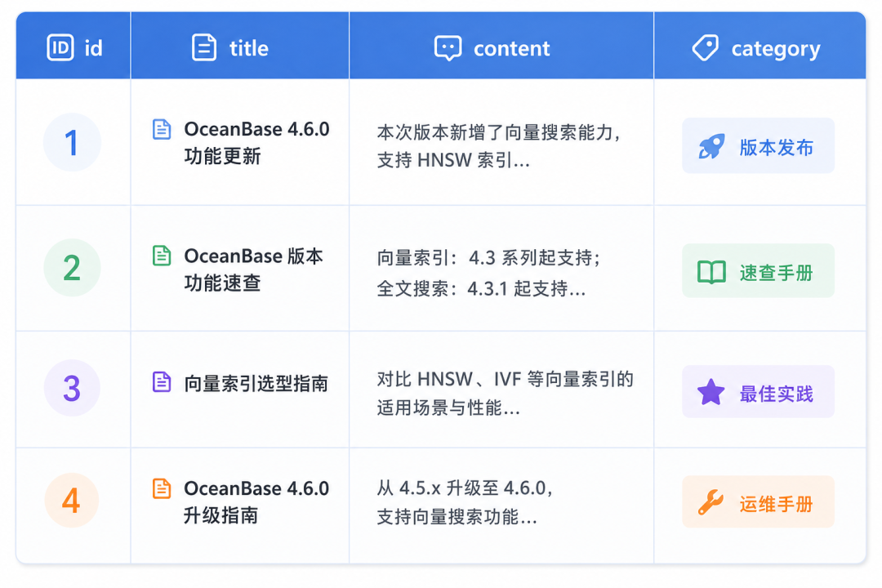
Task: Click the document icon beside title header
Action: coord(203,47)
